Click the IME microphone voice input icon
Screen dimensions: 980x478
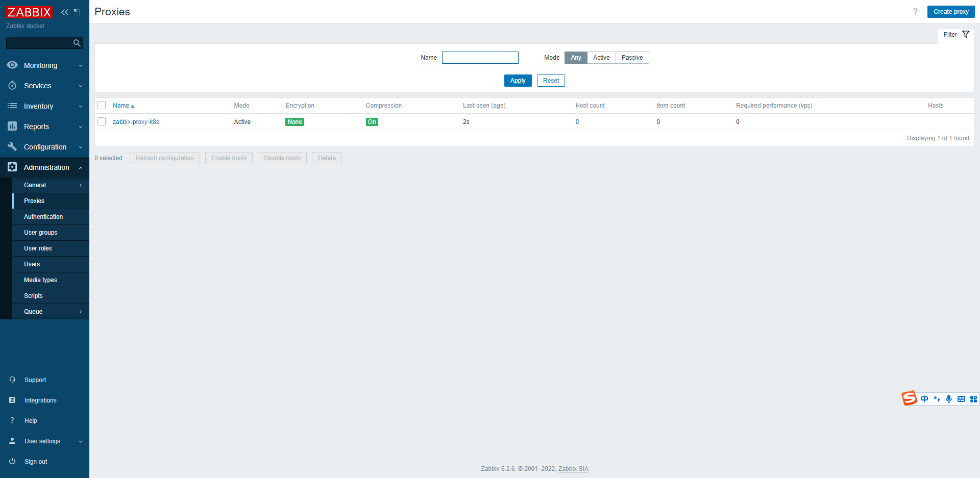click(x=949, y=399)
